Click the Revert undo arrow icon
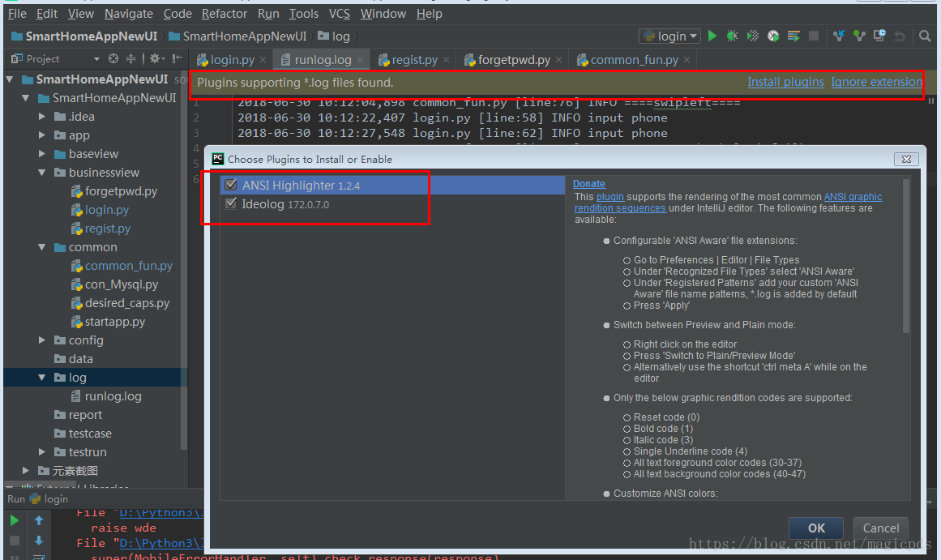Screen dimensions: 941x560 (x=900, y=36)
